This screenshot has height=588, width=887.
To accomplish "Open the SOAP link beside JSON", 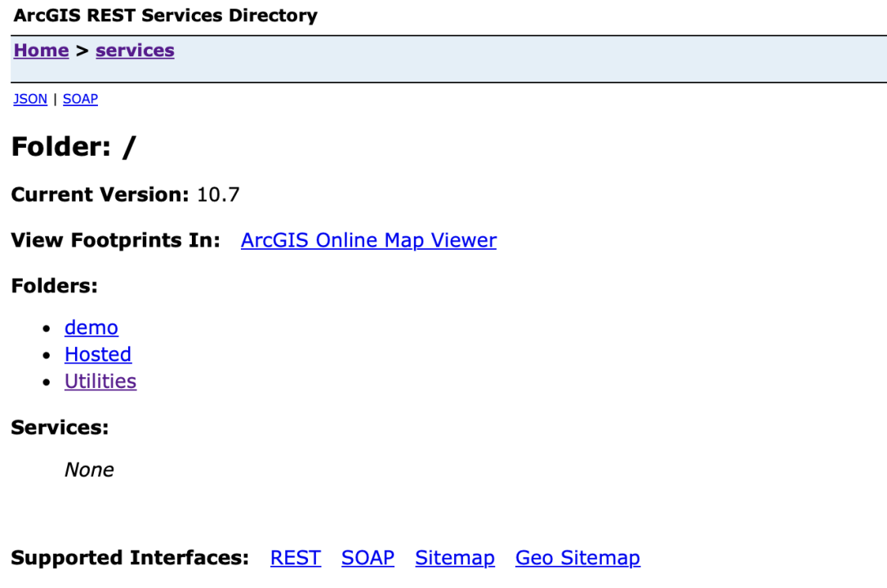I will pyautogui.click(x=80, y=99).
